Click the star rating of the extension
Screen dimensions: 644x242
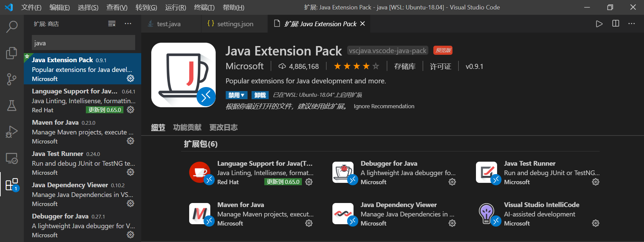coord(356,67)
